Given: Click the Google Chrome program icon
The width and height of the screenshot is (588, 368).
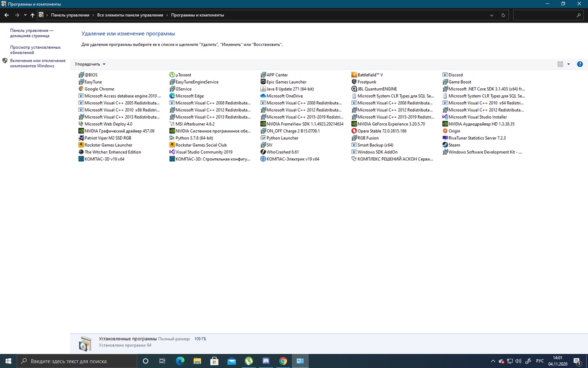Looking at the screenshot, I should [x=81, y=89].
